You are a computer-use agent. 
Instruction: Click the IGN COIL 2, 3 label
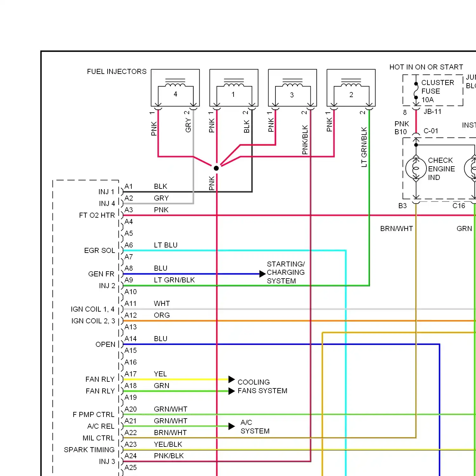93,321
